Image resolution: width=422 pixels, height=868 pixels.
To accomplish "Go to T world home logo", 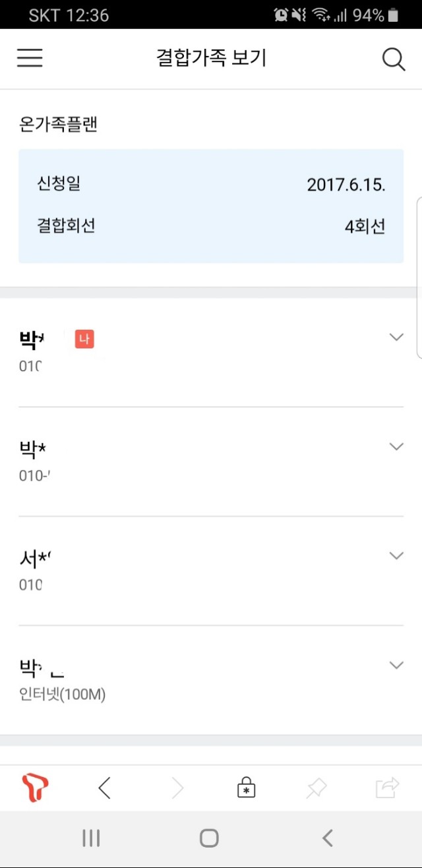I will click(35, 788).
